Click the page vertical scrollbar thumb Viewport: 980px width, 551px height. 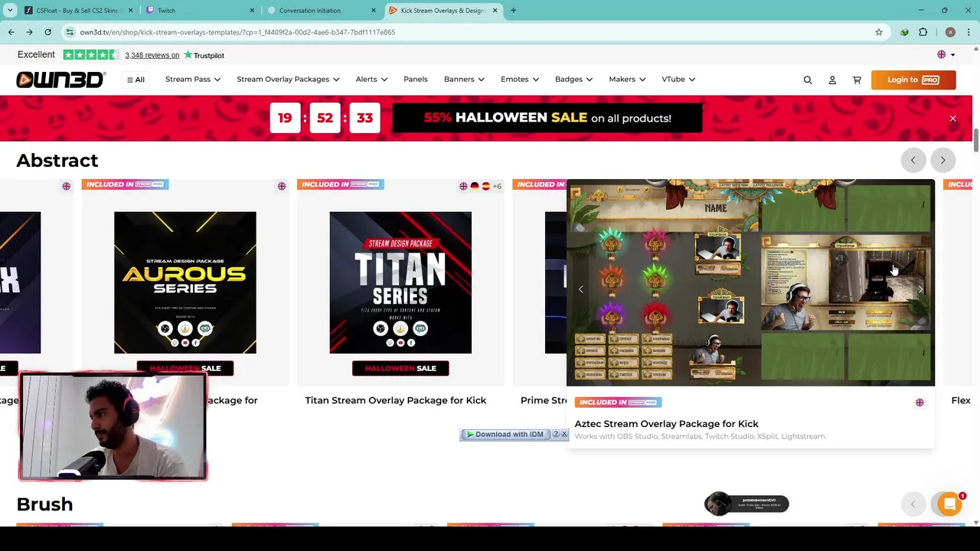coord(975,141)
